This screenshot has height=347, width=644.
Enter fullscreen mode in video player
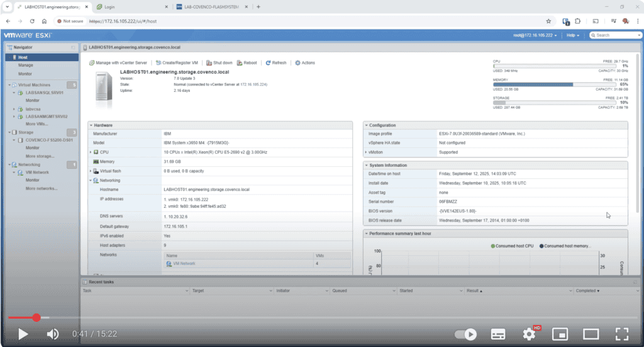click(x=621, y=334)
